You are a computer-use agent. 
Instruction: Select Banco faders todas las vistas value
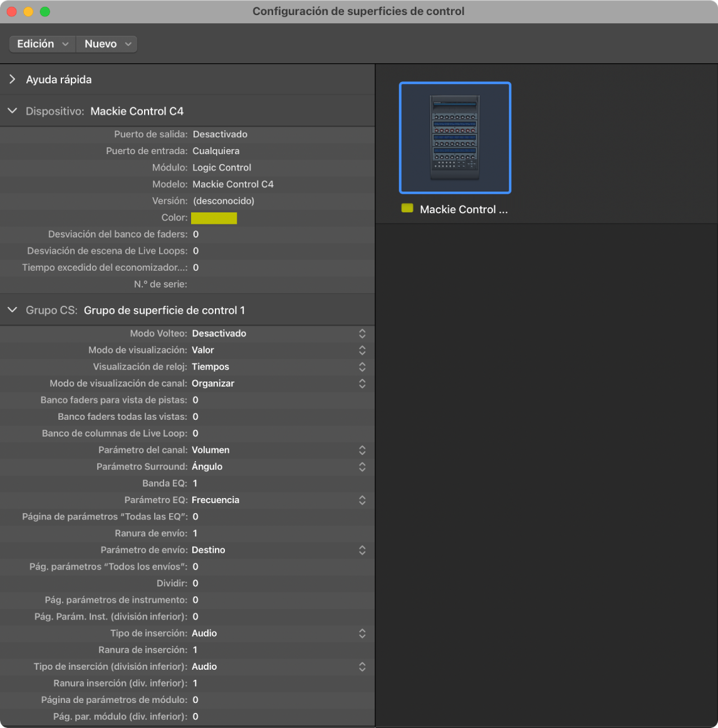195,417
